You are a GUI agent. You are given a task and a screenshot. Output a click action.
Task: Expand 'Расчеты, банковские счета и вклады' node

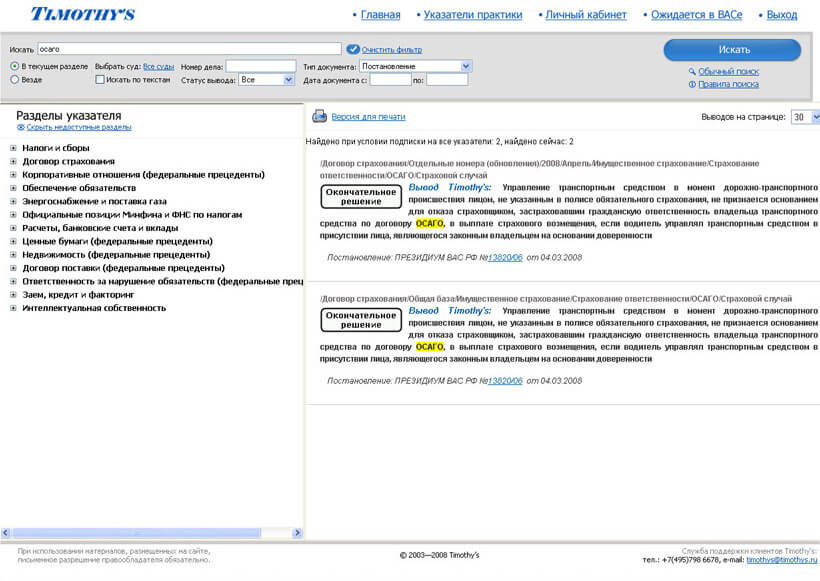pyautogui.click(x=13, y=228)
